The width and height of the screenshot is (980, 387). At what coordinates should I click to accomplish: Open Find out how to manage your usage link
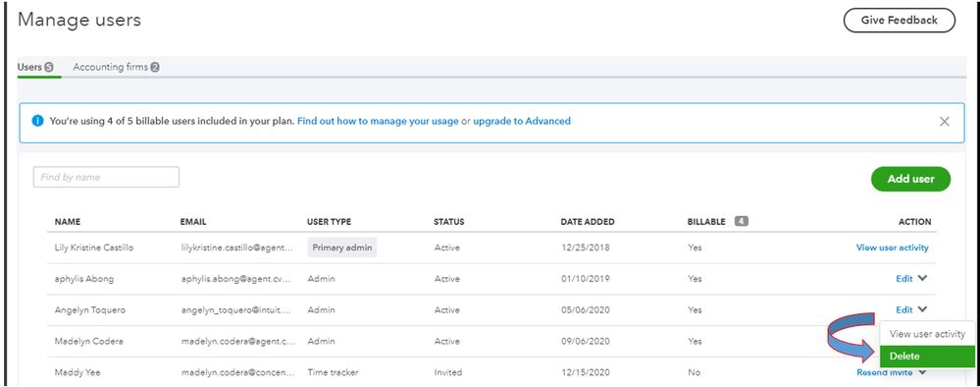coord(378,121)
